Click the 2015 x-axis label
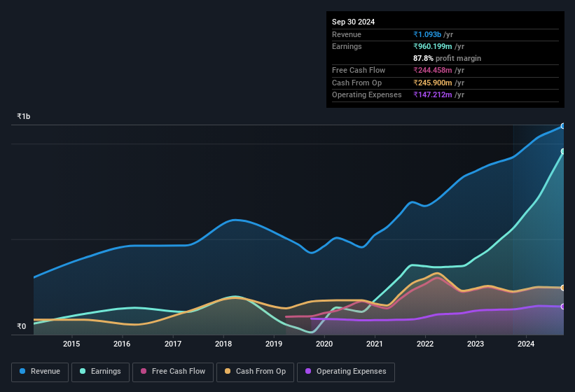This screenshot has width=575, height=392. pyautogui.click(x=71, y=344)
